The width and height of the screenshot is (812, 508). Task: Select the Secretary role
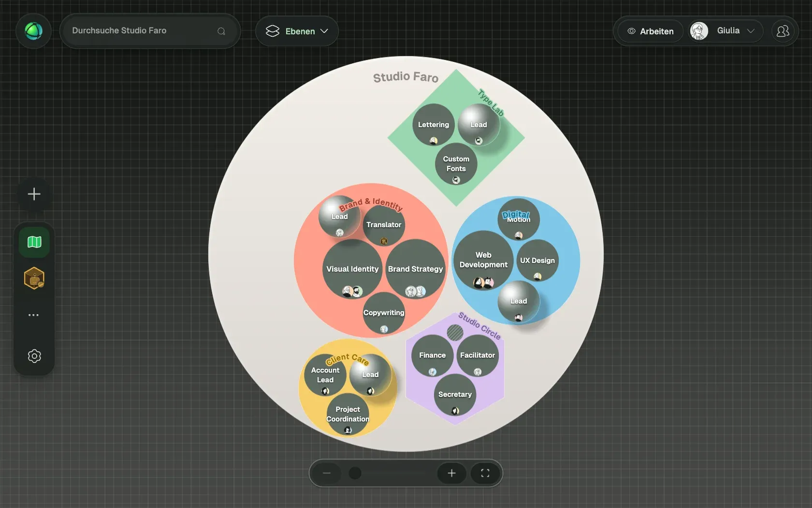point(455,394)
